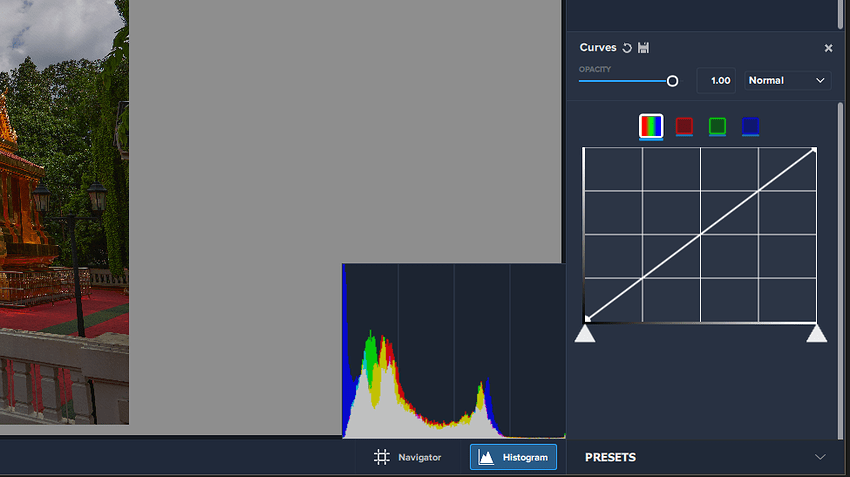Click the histogram graph display
This screenshot has width=850, height=477.
tap(454, 351)
